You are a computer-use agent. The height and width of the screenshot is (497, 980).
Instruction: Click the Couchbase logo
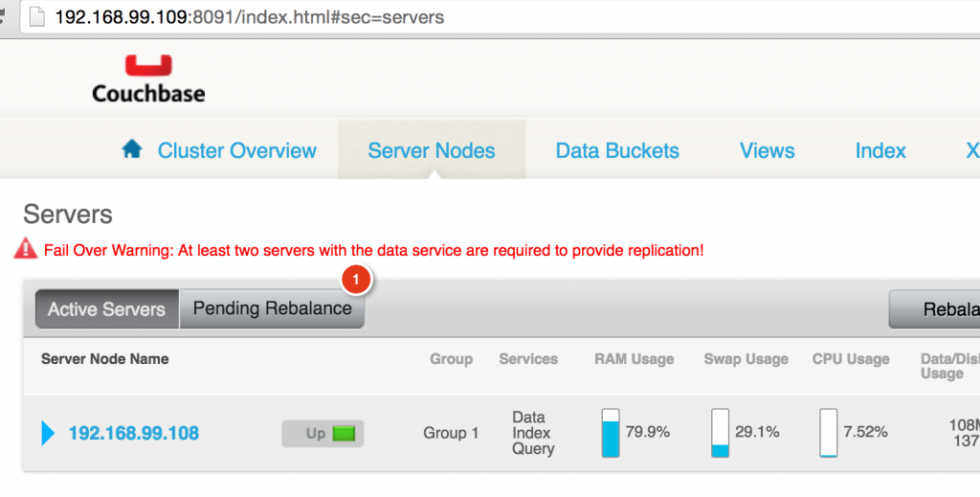[148, 79]
